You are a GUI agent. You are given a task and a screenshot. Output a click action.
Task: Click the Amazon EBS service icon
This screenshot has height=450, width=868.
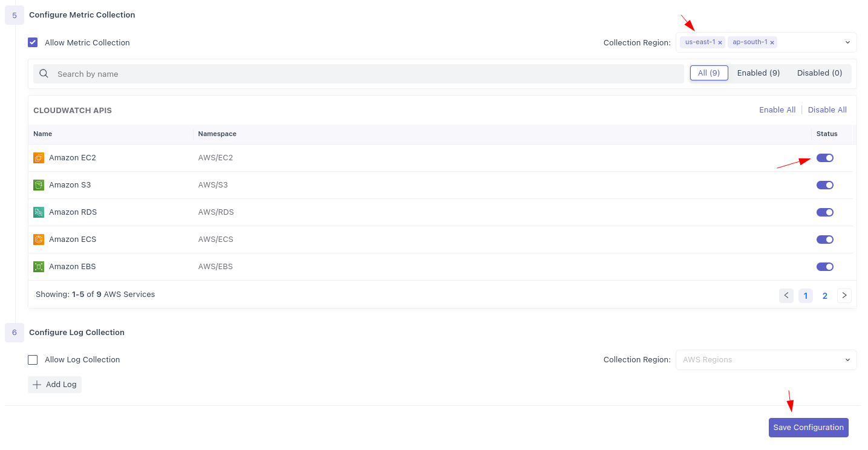[x=39, y=267]
